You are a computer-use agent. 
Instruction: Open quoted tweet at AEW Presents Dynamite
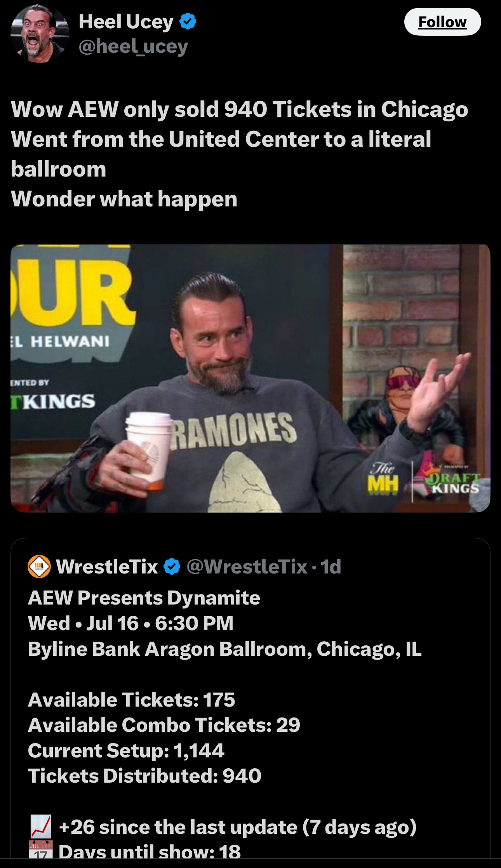[x=144, y=598]
